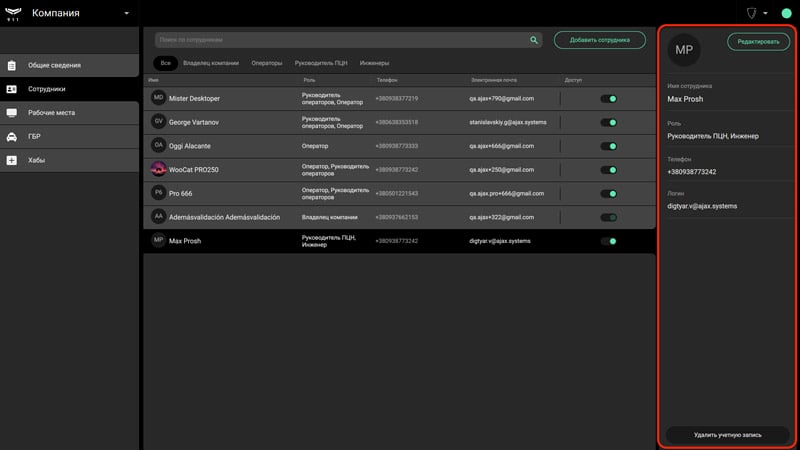Open Общие сведения clipboard icon

[x=12, y=65]
